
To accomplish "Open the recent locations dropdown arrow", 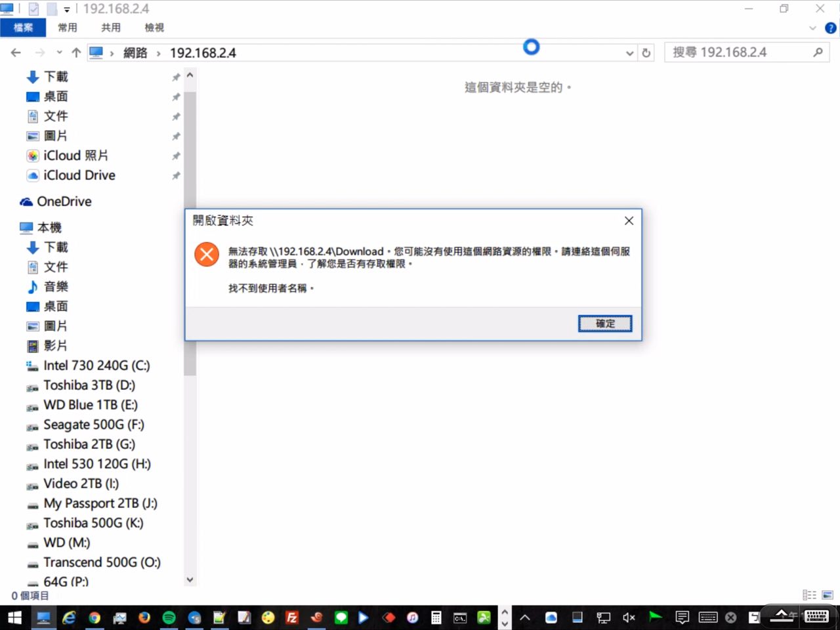I will point(59,52).
